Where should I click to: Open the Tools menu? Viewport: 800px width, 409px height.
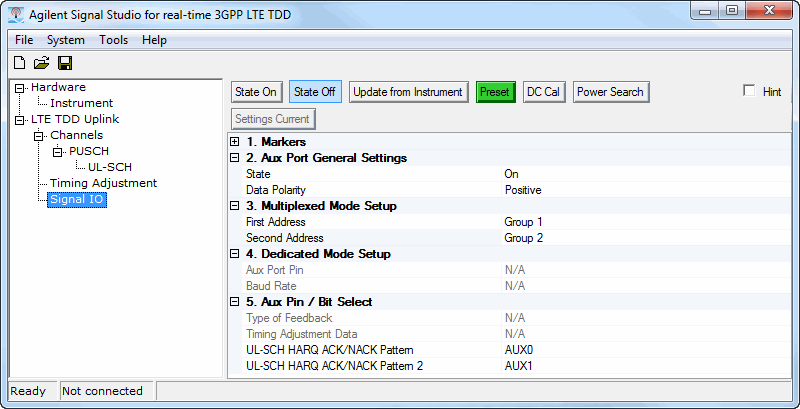pyautogui.click(x=113, y=40)
